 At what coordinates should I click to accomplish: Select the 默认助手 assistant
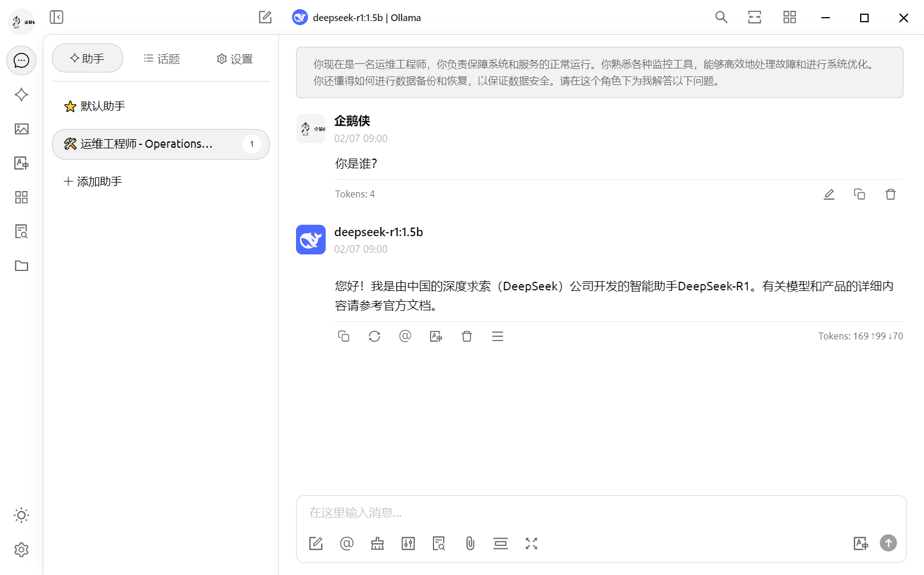coord(161,106)
